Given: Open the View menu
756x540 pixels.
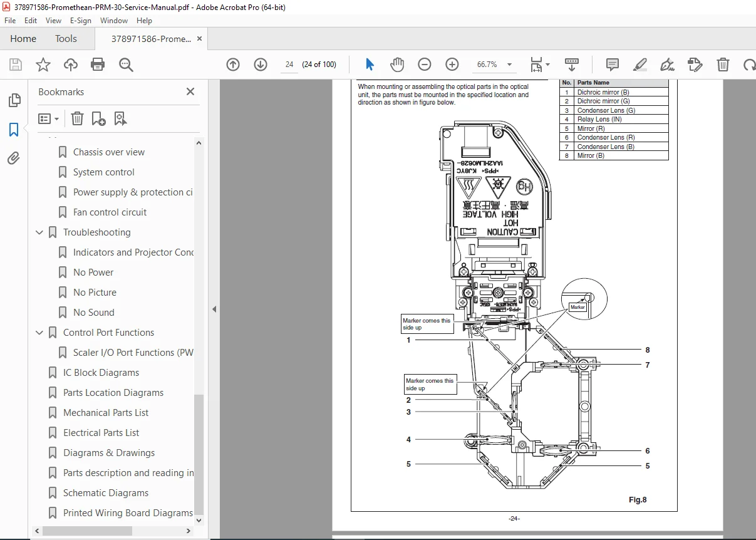Looking at the screenshot, I should 53,20.
